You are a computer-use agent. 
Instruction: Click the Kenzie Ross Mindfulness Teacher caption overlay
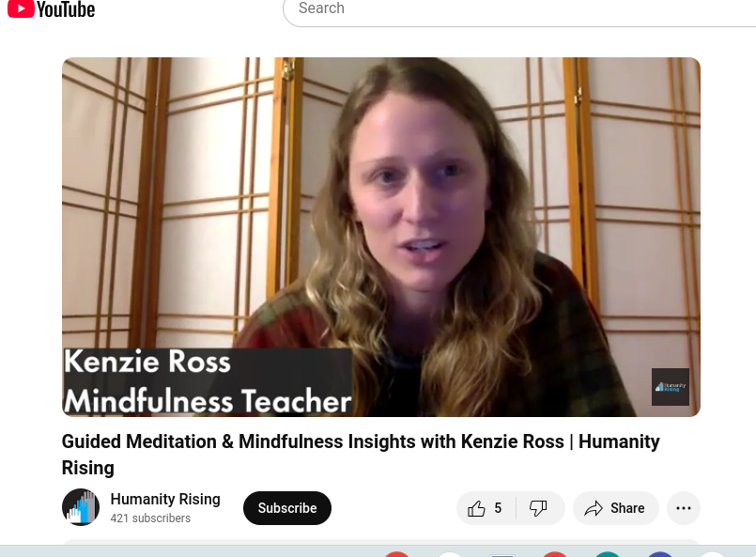[208, 382]
